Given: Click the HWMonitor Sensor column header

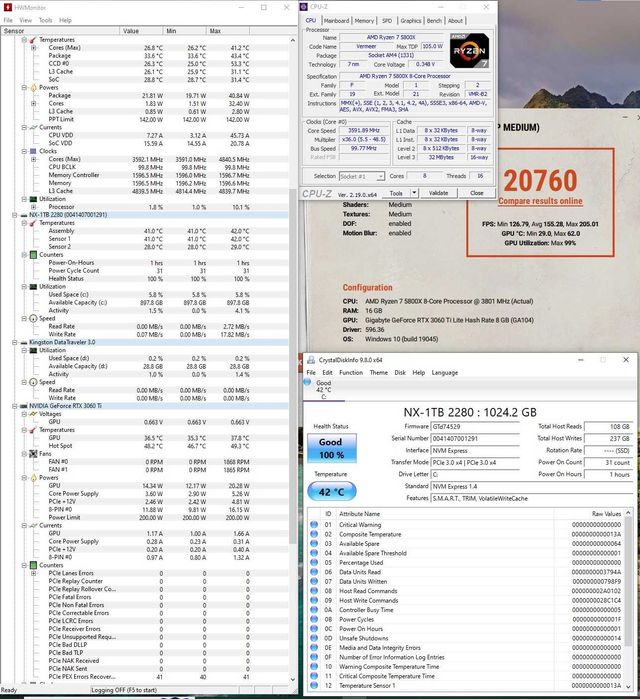Looking at the screenshot, I should tap(60, 31).
